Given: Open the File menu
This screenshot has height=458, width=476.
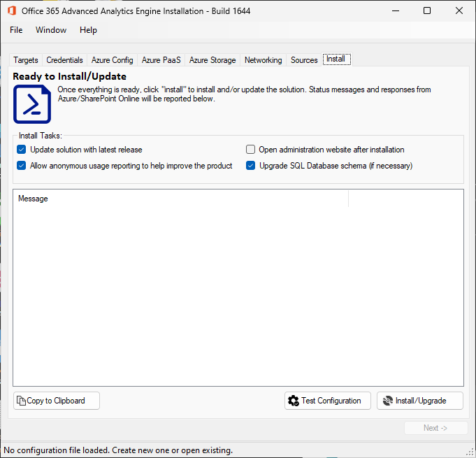Looking at the screenshot, I should (16, 30).
